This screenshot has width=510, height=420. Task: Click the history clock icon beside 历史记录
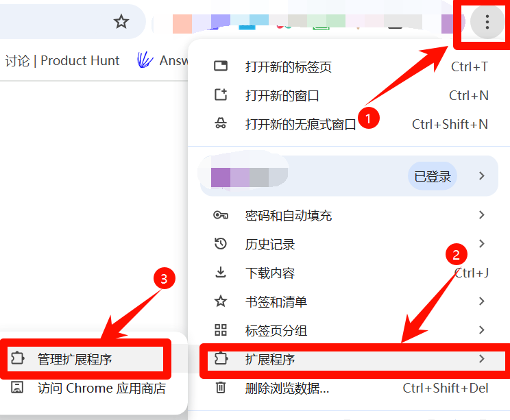click(x=221, y=243)
